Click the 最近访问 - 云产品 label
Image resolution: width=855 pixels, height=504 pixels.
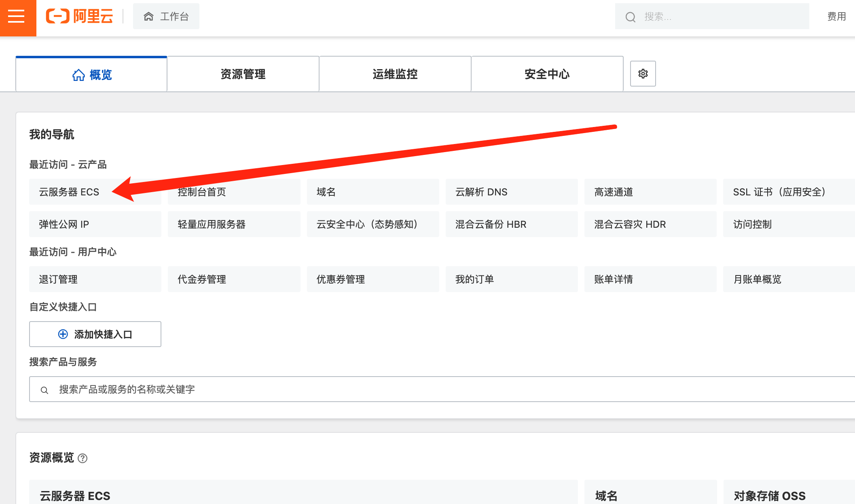68,165
